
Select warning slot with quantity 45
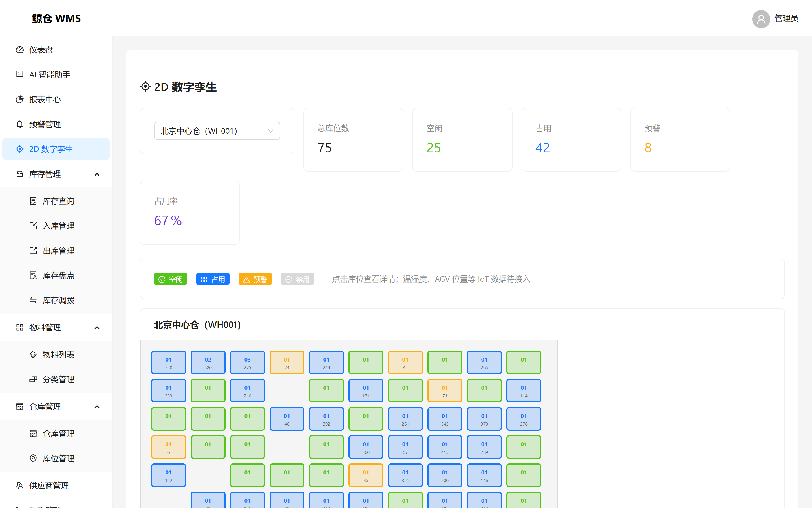pos(366,476)
